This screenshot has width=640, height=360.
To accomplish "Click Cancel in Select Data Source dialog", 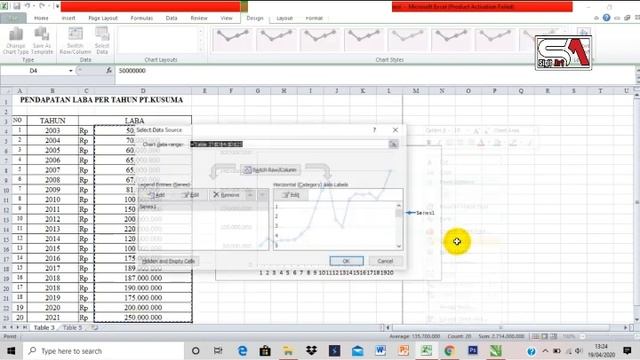I will coord(385,261).
